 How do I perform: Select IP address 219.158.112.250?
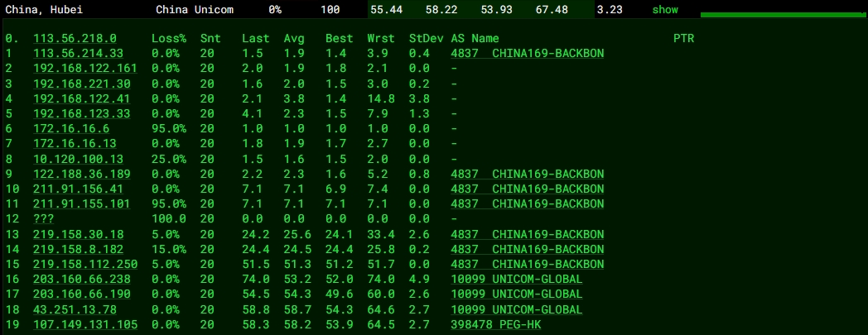84,264
